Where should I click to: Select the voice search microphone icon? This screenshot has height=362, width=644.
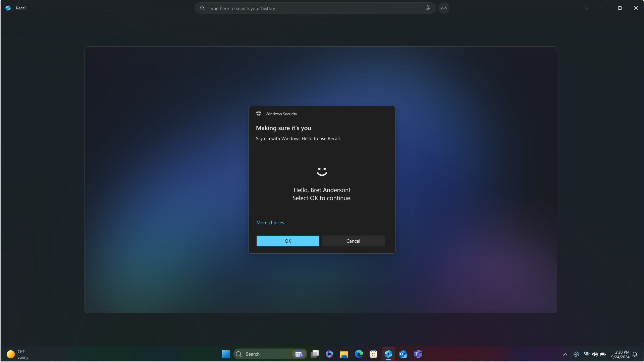pos(428,8)
